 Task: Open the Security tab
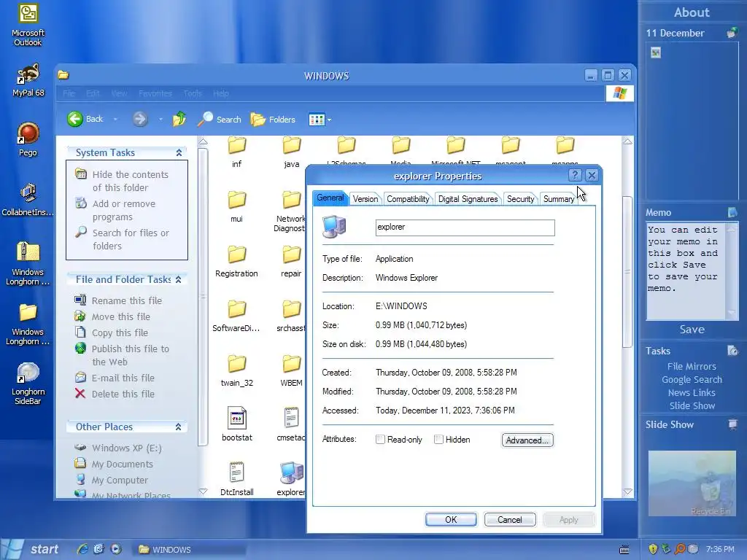point(520,199)
